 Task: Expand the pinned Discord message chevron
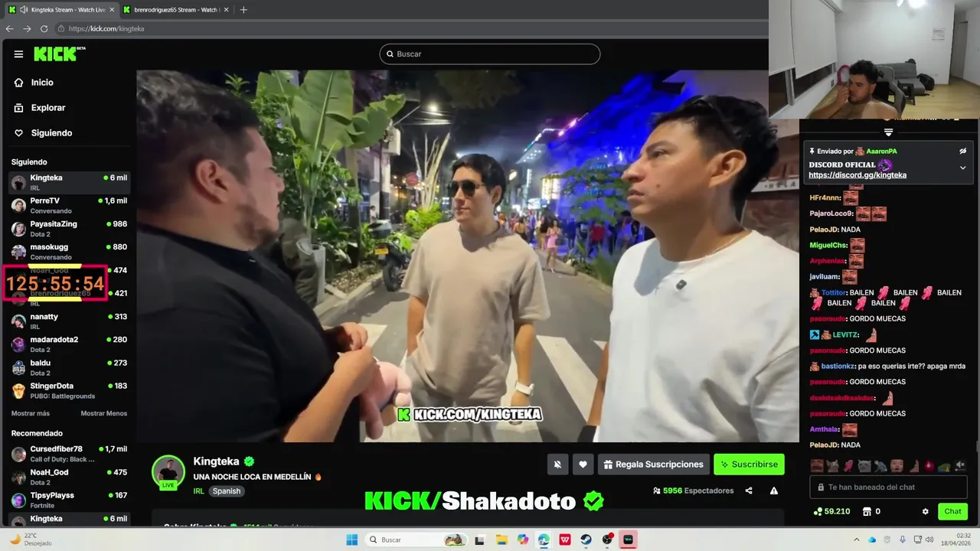963,168
